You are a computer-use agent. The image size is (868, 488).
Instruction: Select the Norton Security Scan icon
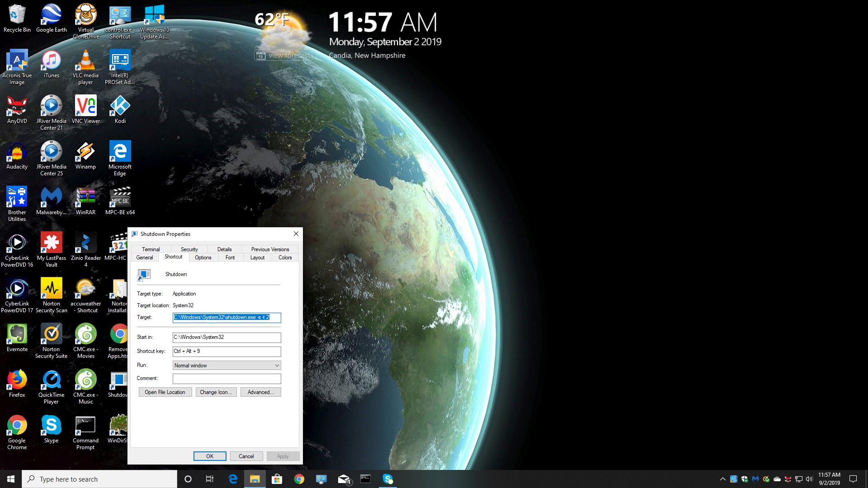click(x=52, y=295)
